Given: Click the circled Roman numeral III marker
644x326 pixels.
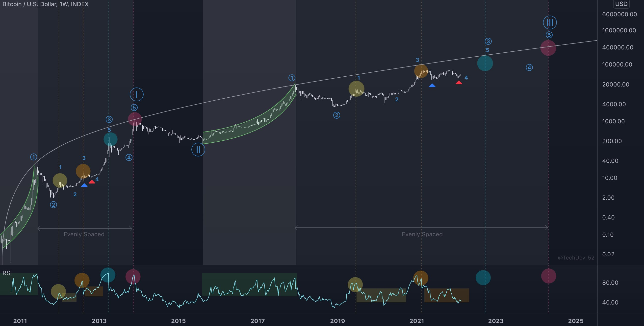Looking at the screenshot, I should click(550, 23).
